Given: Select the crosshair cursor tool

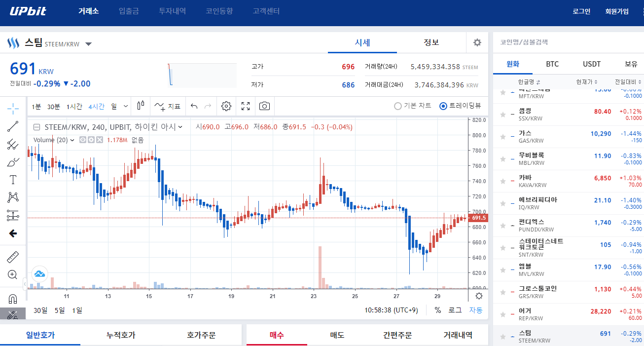Looking at the screenshot, I should (13, 108).
